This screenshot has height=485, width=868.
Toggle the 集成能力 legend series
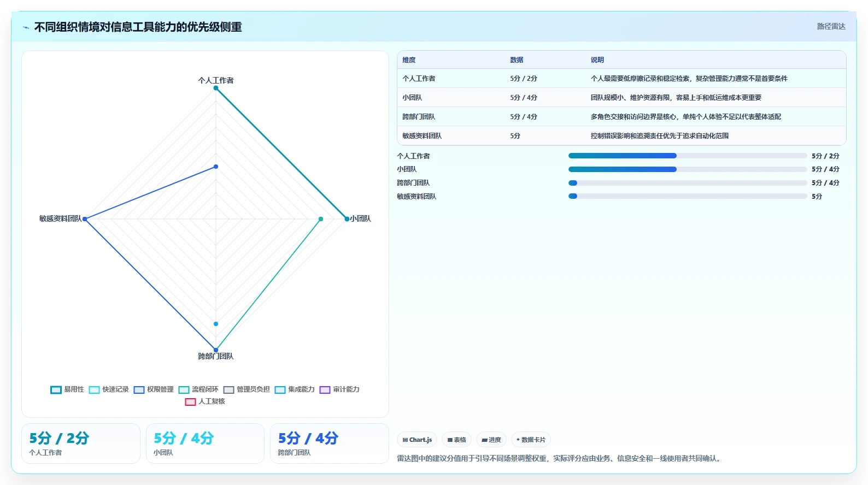click(295, 389)
